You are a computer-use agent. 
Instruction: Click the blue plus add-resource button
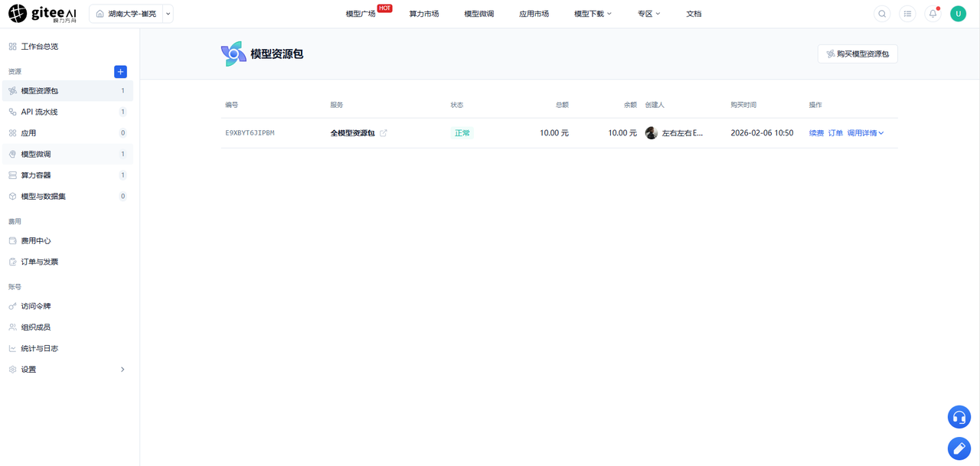click(120, 71)
